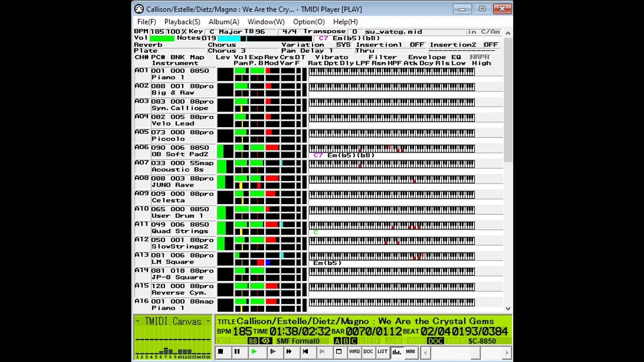
Task: Open the Help(H) menu
Action: [x=345, y=22]
